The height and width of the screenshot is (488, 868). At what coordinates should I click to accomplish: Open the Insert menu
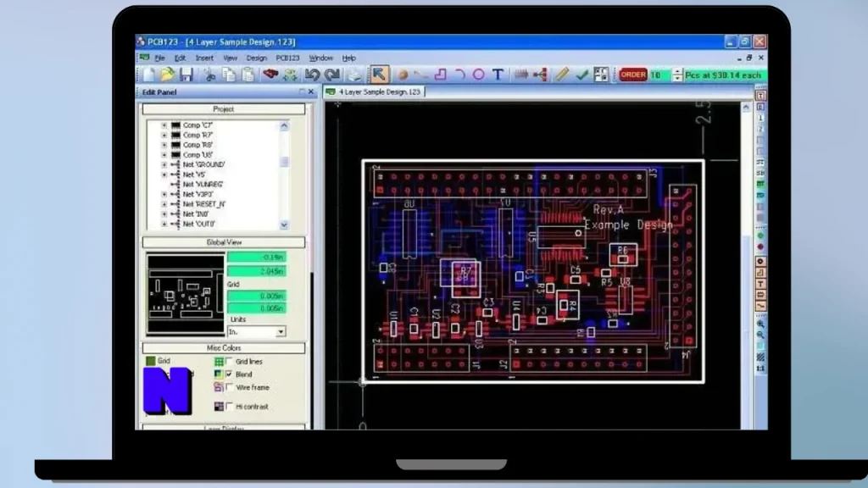[x=204, y=58]
